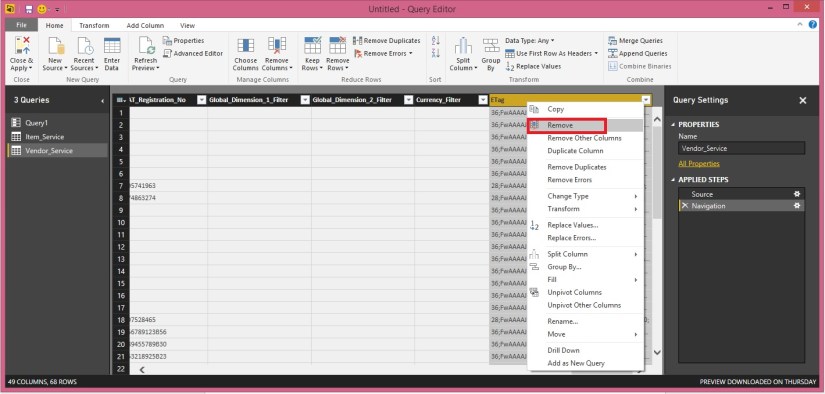Click Append Queries
This screenshot has width=825, height=394.
click(x=637, y=53)
